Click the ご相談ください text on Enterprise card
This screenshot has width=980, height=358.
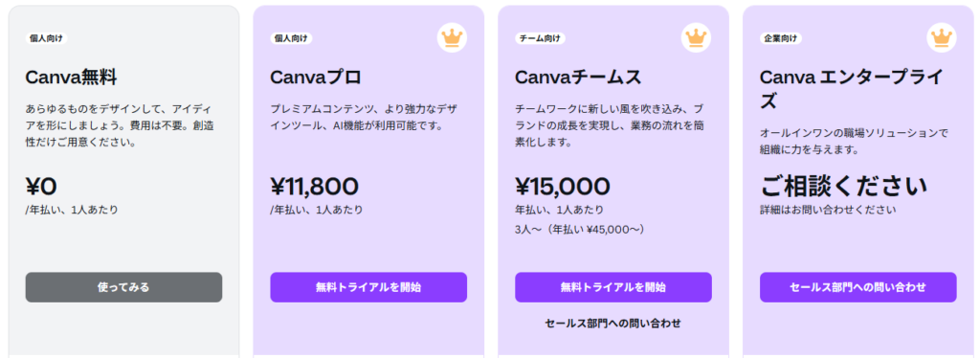click(x=844, y=187)
